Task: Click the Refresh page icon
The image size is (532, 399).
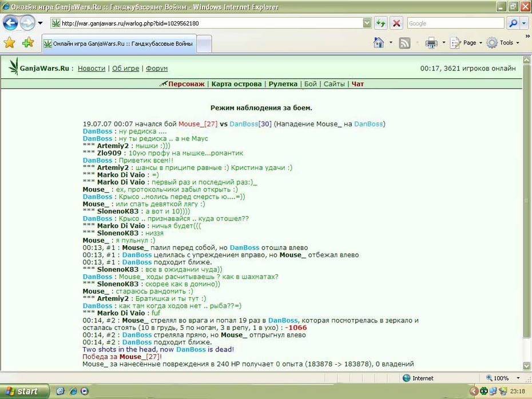Action: coord(381,23)
